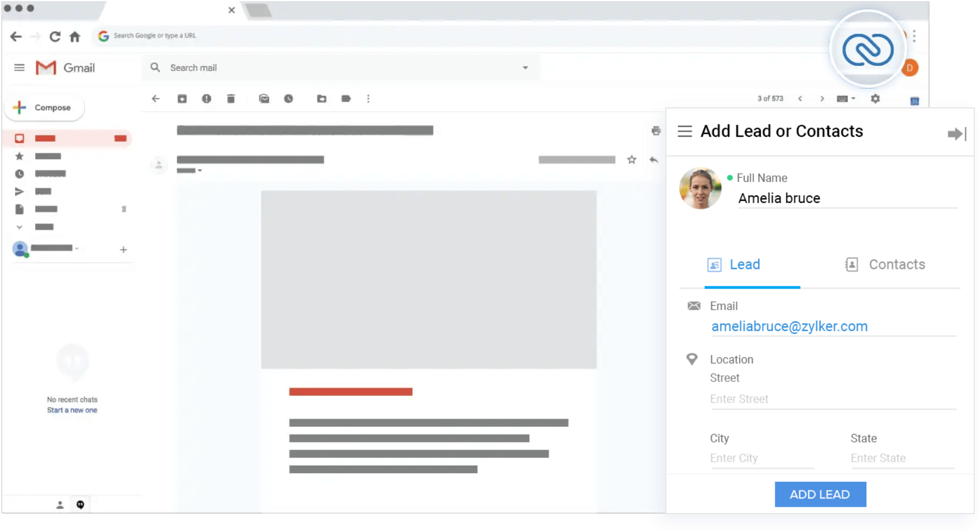Star the open email

pyautogui.click(x=632, y=160)
